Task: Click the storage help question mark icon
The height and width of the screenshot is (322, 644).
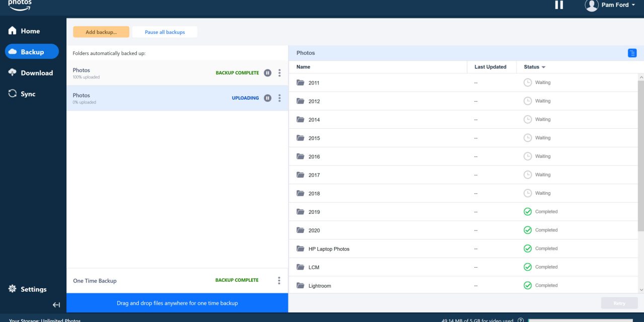Action: pos(521,320)
